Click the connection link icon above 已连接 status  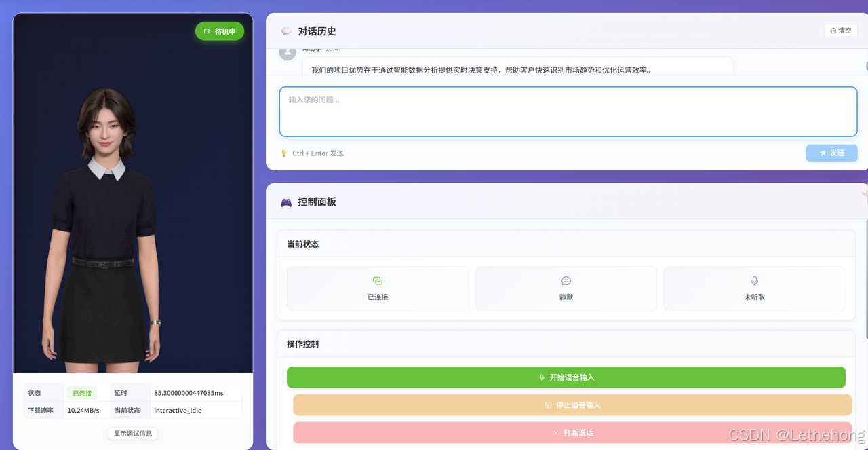(377, 280)
